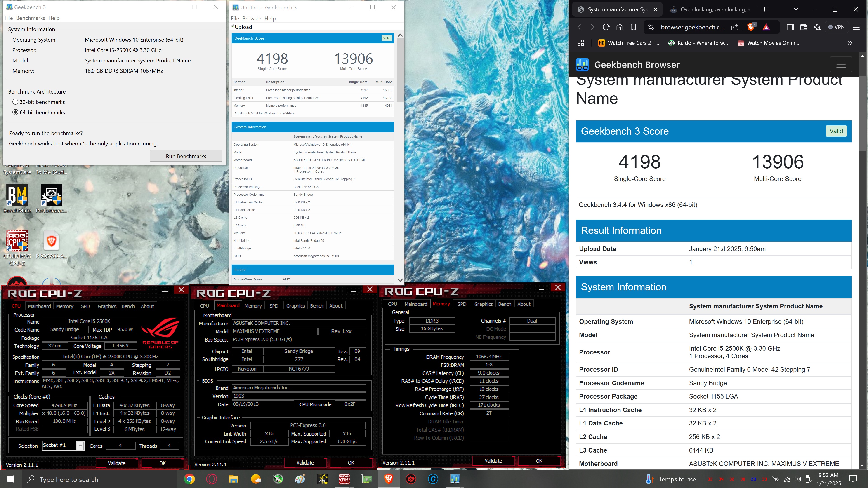The image size is (868, 488).
Task: Open Opera GX from the taskbar
Action: [x=212, y=479]
